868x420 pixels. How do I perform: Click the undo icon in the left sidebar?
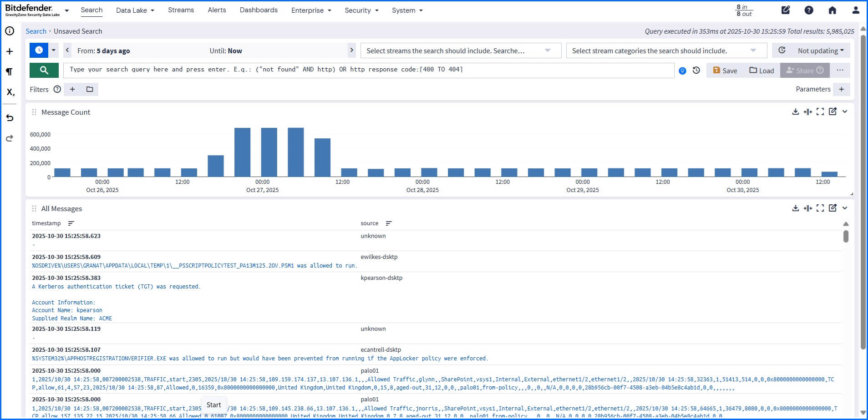coord(9,117)
